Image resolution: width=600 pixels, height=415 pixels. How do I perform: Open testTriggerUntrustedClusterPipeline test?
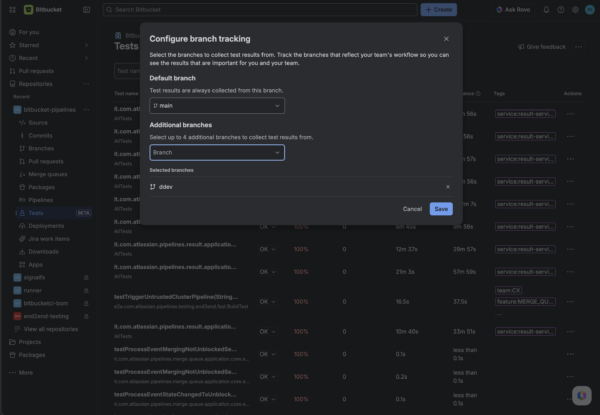(x=176, y=297)
